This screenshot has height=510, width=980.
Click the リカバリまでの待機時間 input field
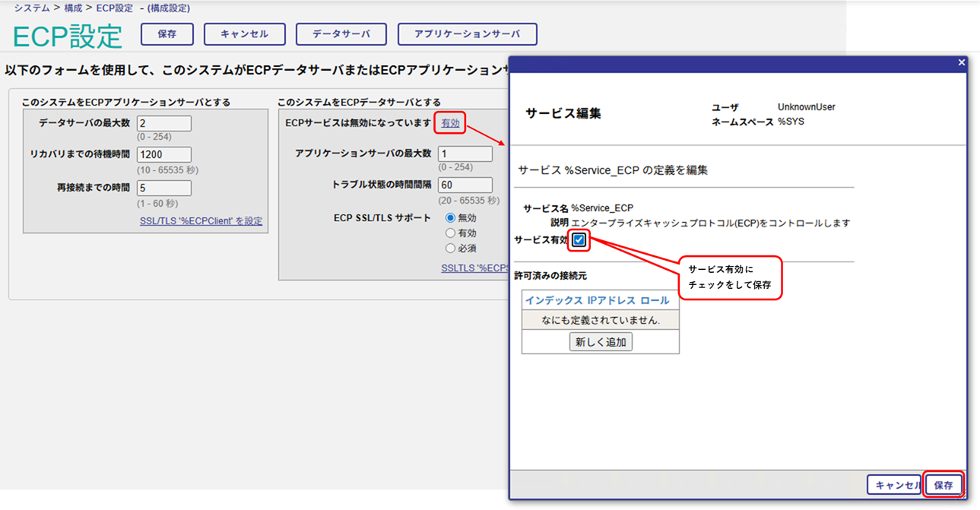tap(164, 155)
